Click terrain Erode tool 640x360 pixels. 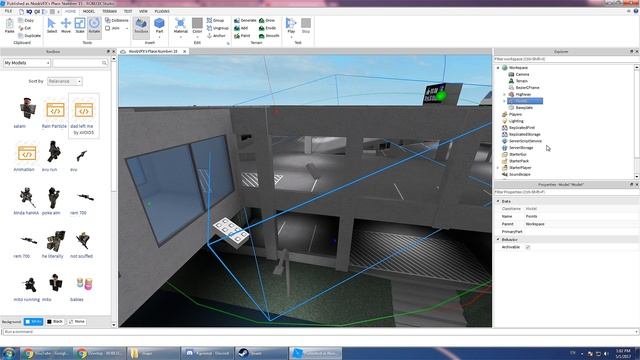point(268,28)
